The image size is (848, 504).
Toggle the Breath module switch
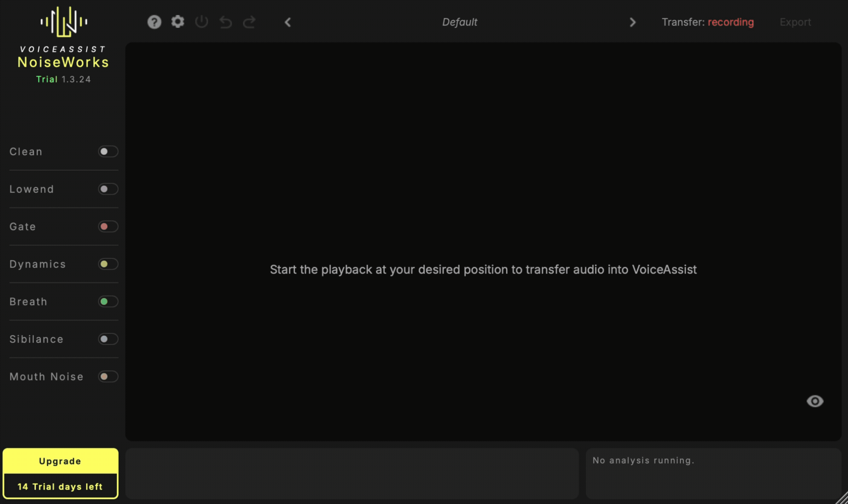108,301
